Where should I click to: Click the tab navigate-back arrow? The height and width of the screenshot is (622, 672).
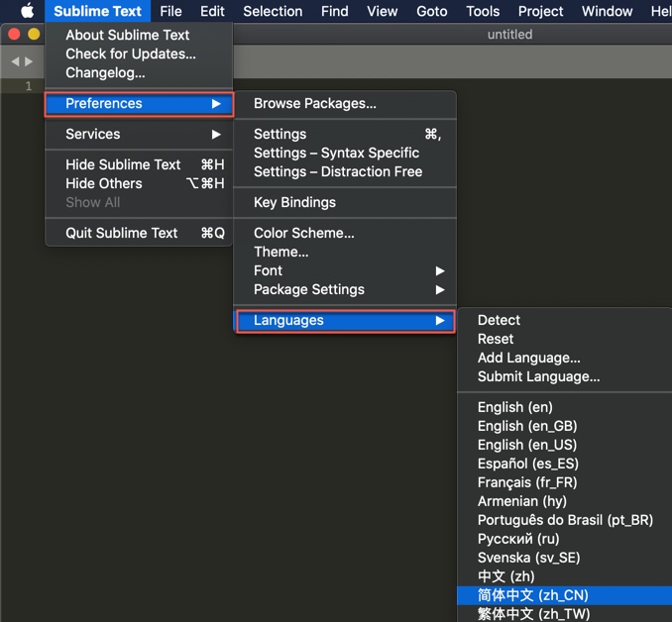16,61
